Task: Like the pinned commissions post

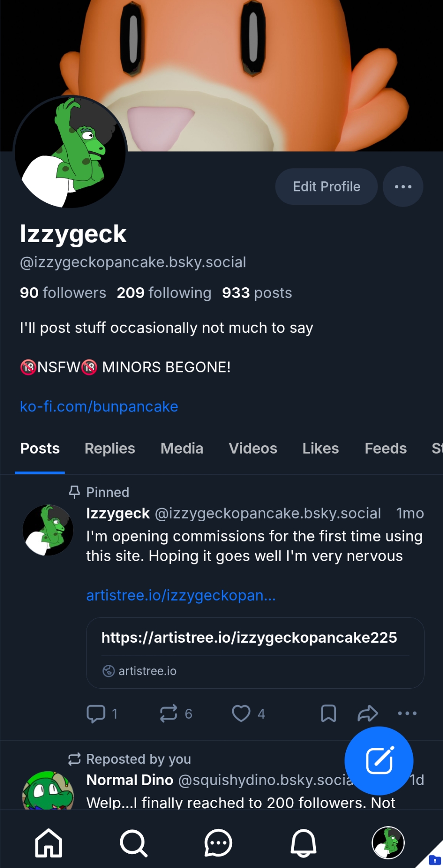Action: [241, 713]
